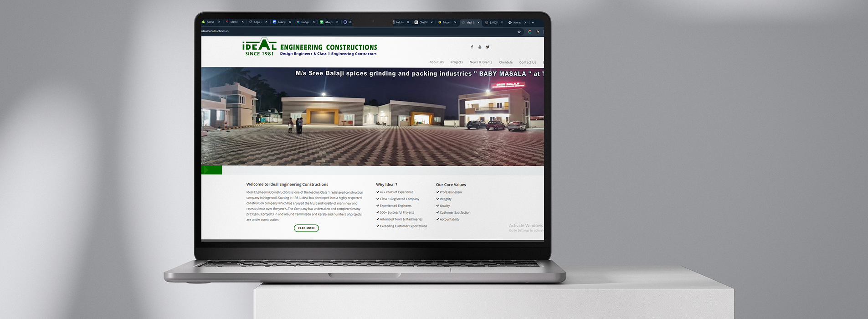Click the Ideal Engineering Constructions logo
Viewport: 868px width, 319px height.
309,48
